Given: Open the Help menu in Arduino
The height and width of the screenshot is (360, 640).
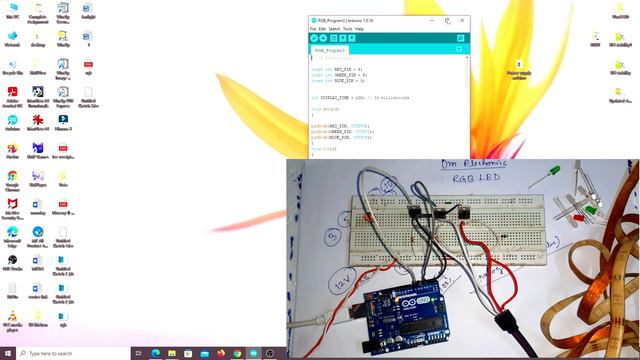Looking at the screenshot, I should click(x=359, y=29).
